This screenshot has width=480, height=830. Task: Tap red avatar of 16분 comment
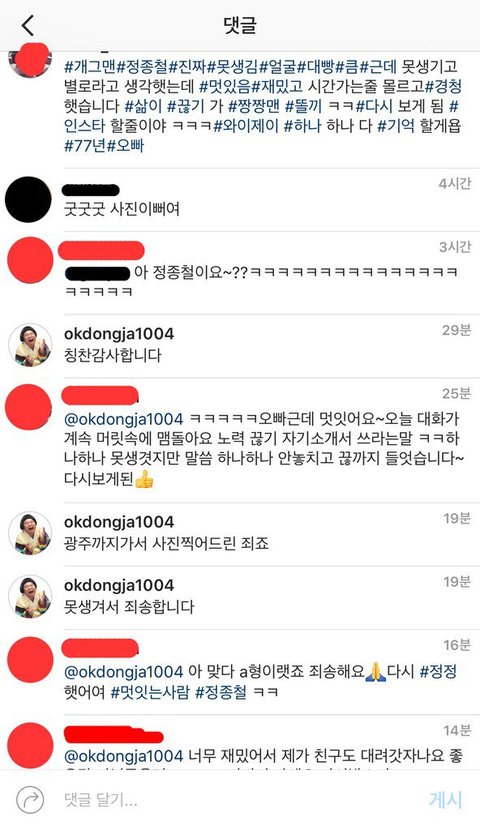(x=30, y=660)
